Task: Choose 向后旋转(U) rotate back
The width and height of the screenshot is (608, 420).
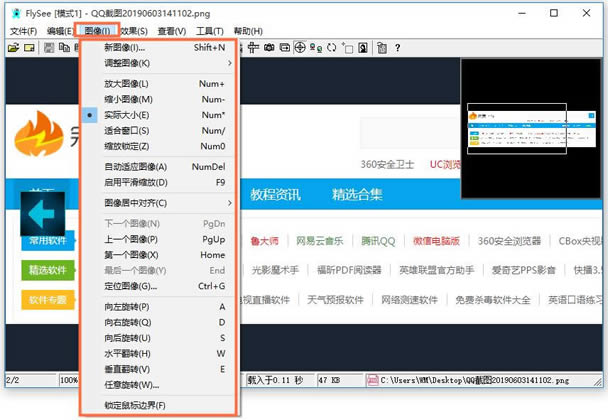Action: (x=158, y=338)
